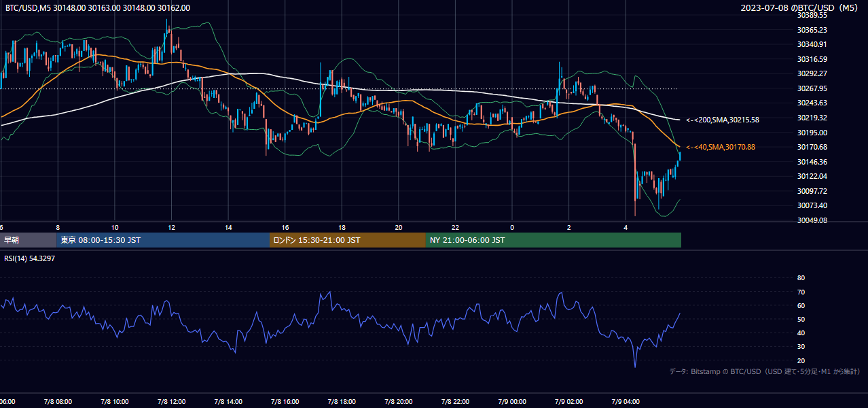Click RSI scale value 60

coord(801,305)
